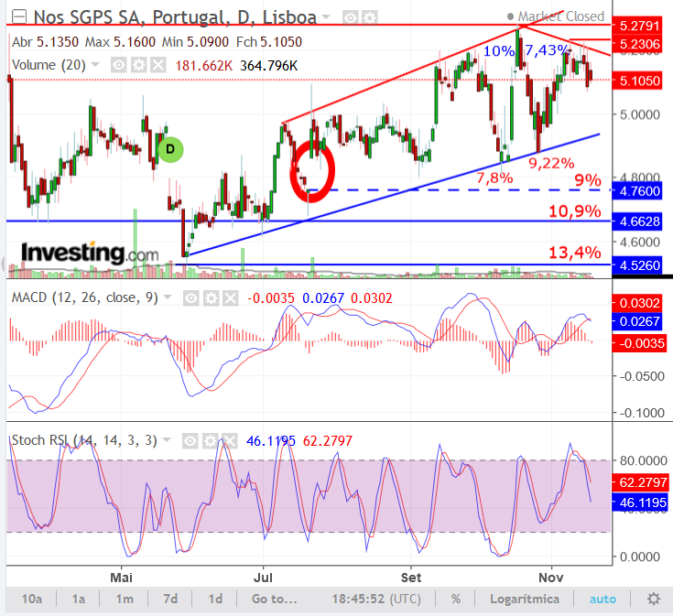Expand the Volume (20) indicator dropdown
The width and height of the screenshot is (673, 616).
tap(95, 65)
